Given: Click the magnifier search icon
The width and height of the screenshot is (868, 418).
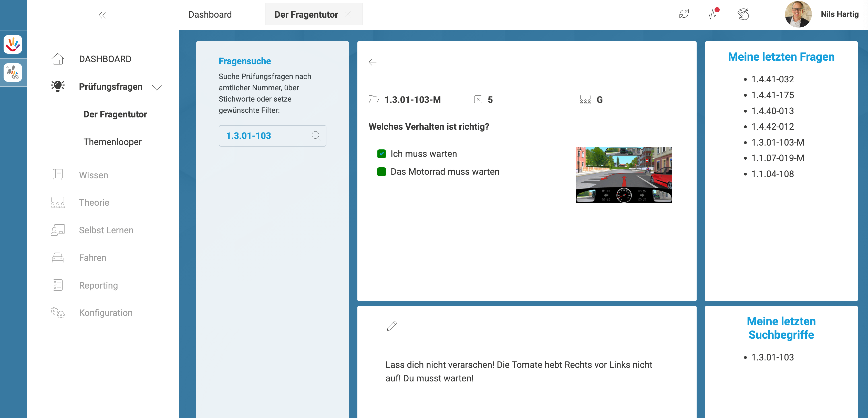Looking at the screenshot, I should (316, 136).
